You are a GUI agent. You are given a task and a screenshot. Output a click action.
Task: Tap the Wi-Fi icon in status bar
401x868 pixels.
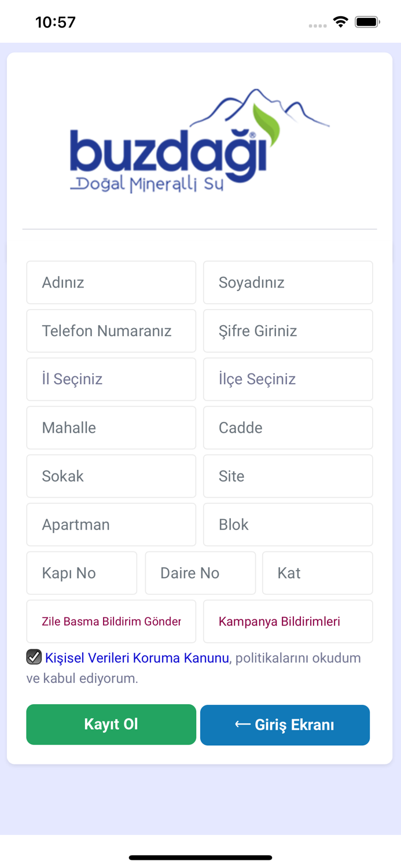[x=341, y=21]
